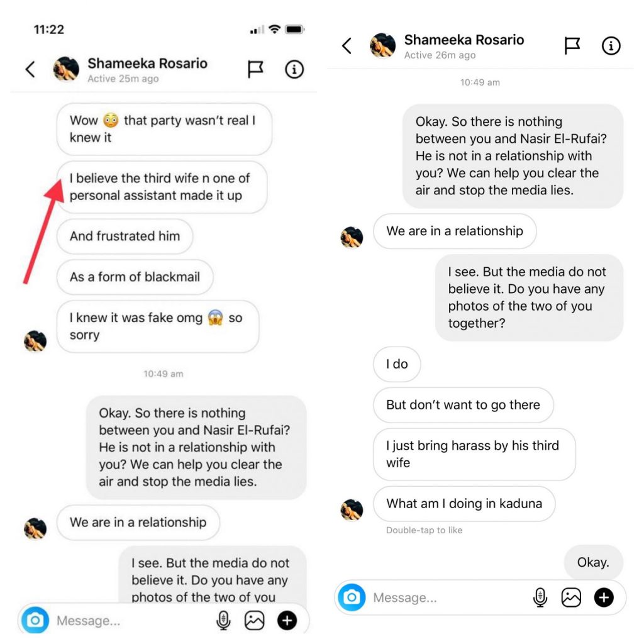Open the camera in the left chat message bar
Image resolution: width=644 pixels, height=644 pixels.
35,621
